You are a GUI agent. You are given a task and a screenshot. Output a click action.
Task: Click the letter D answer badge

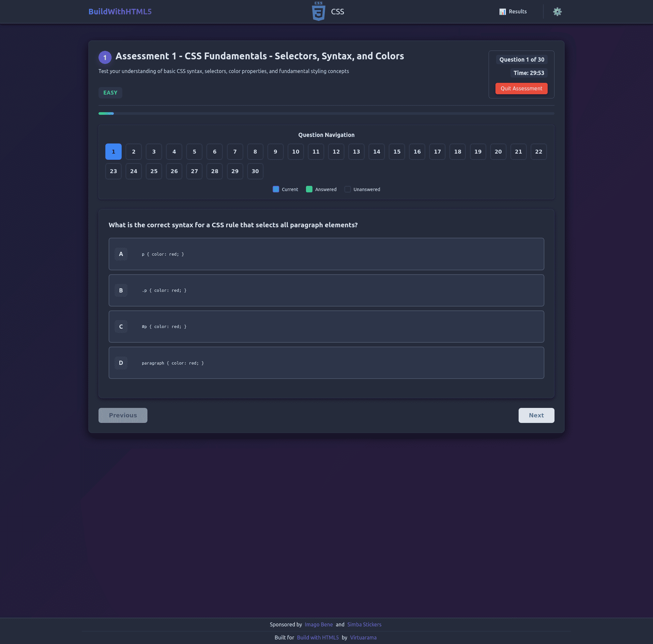click(121, 363)
